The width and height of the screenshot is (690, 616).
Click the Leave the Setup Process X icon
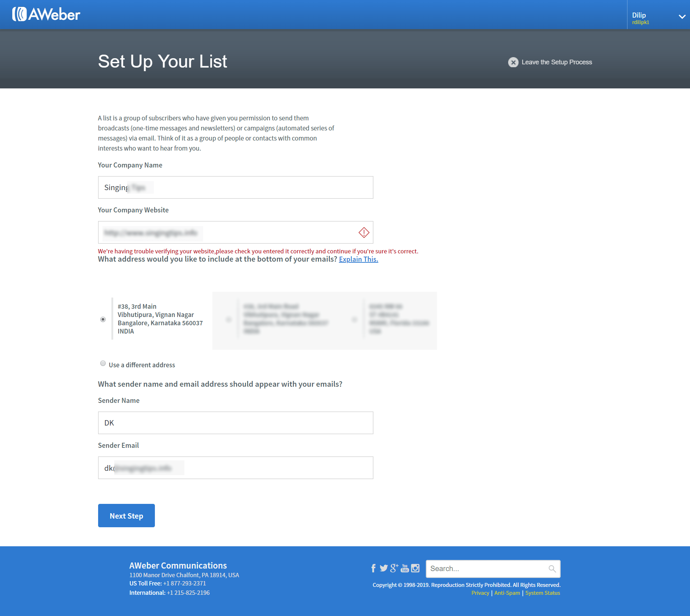tap(513, 62)
